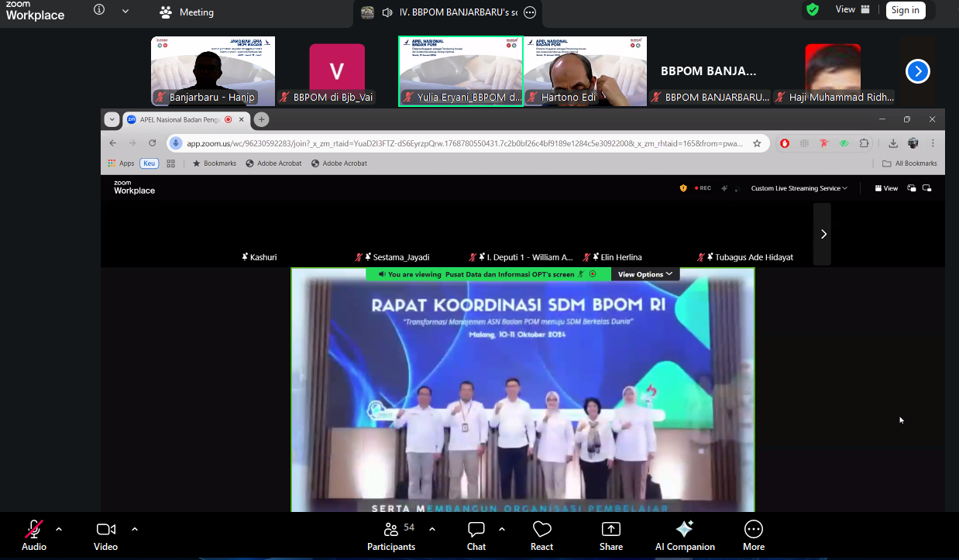
Task: Click the green encryption shield icon
Action: [812, 10]
